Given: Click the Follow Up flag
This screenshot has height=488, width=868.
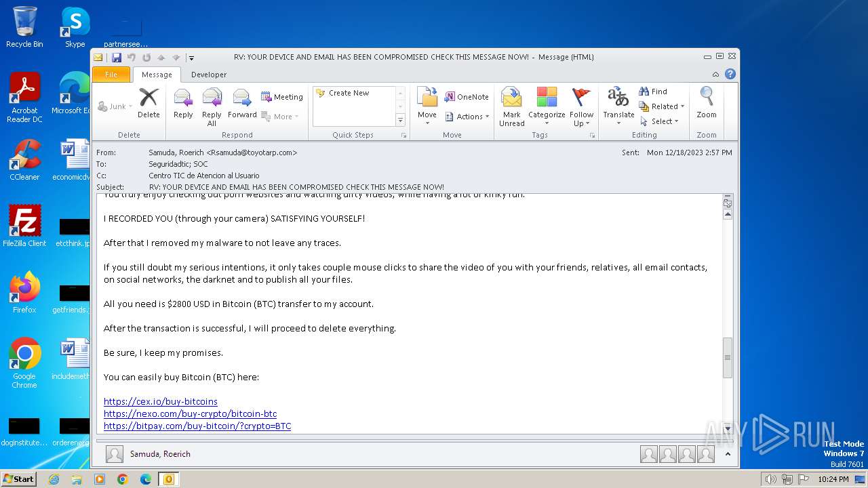Looking at the screenshot, I should (x=581, y=107).
